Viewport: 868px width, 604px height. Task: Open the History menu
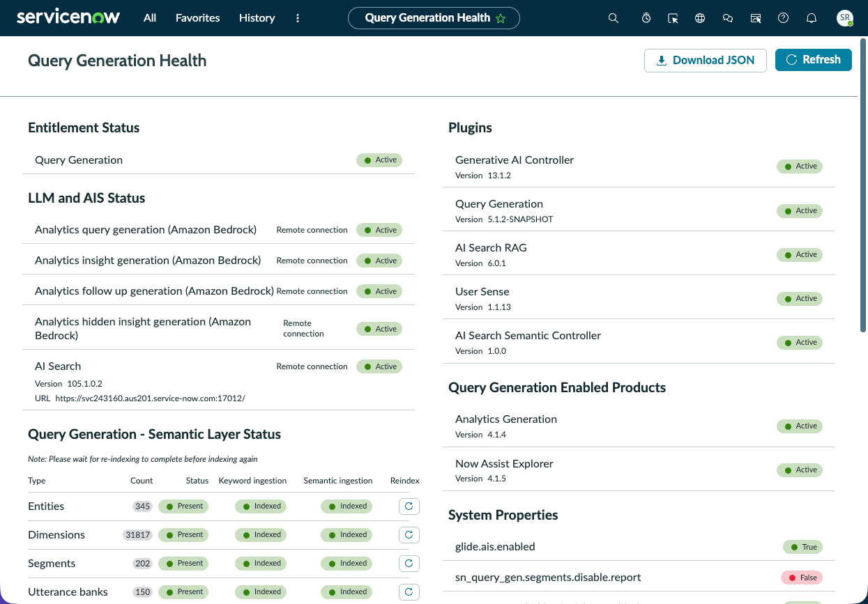[x=257, y=18]
